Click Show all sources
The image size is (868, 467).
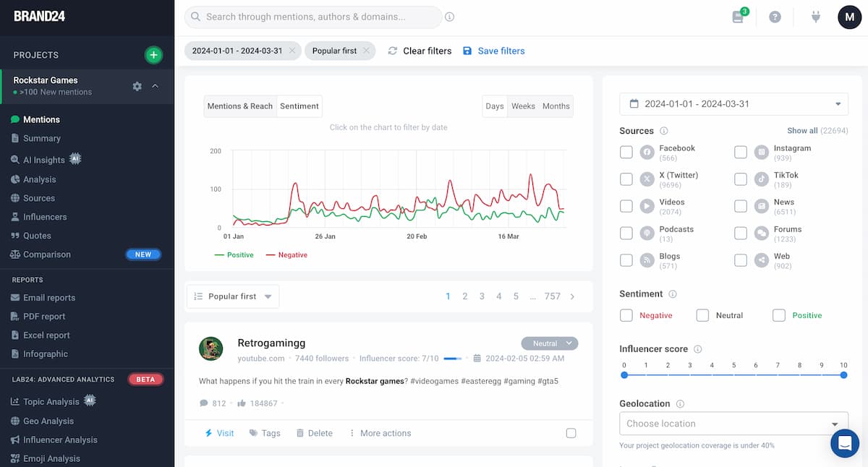802,131
